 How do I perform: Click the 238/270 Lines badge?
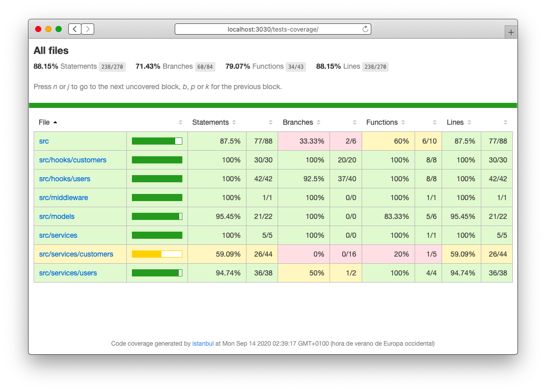pos(375,67)
